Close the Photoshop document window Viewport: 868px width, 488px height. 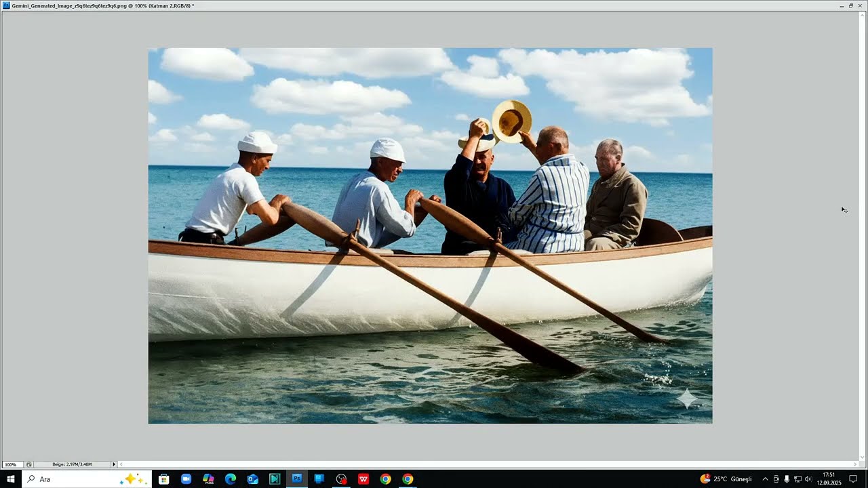click(861, 5)
